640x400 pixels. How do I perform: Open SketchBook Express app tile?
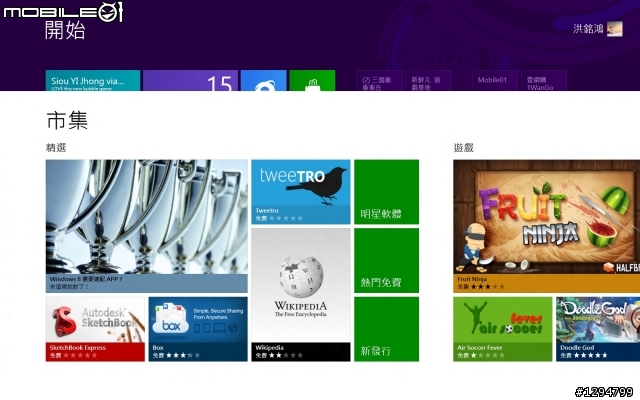tap(95, 329)
